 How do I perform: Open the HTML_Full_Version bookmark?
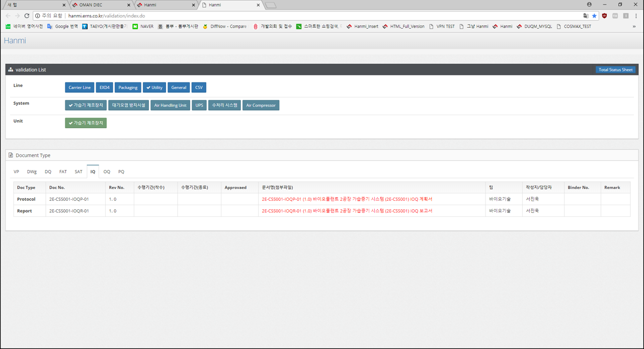pos(404,26)
